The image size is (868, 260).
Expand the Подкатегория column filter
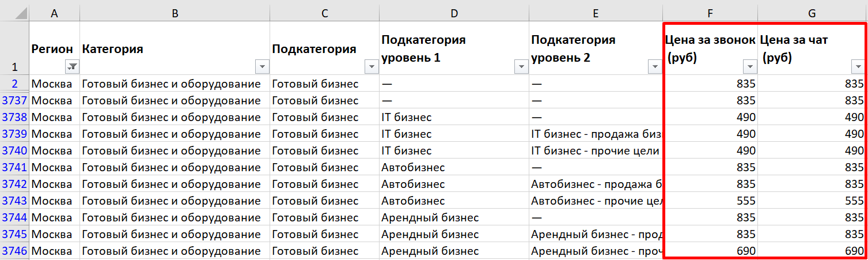pyautogui.click(x=372, y=67)
